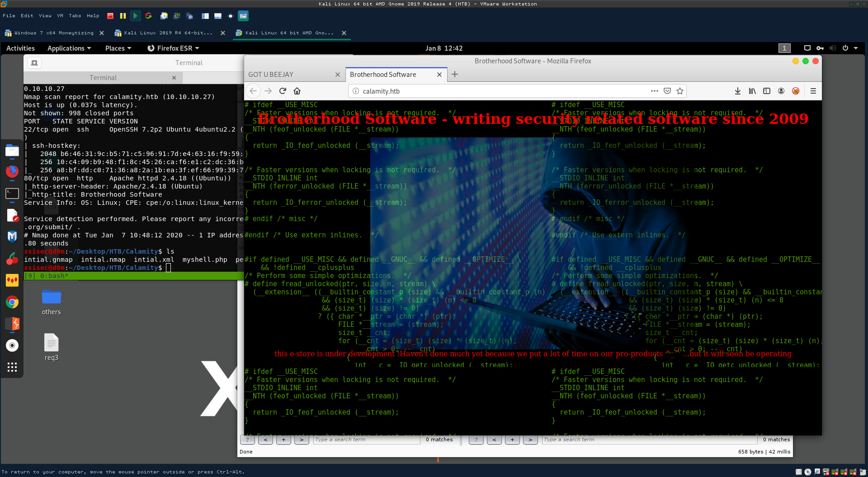Click Firefox home button
This screenshot has width=868, height=477.
pos(297,91)
